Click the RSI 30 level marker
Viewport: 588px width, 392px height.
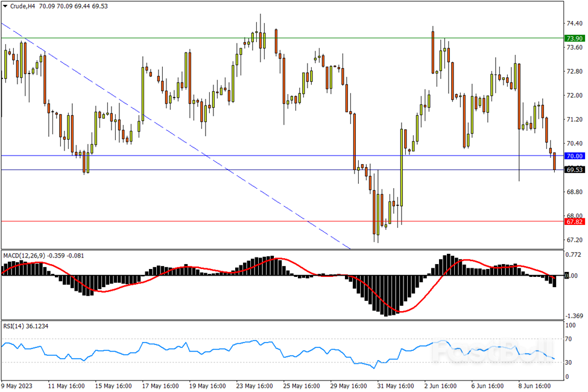[569, 362]
